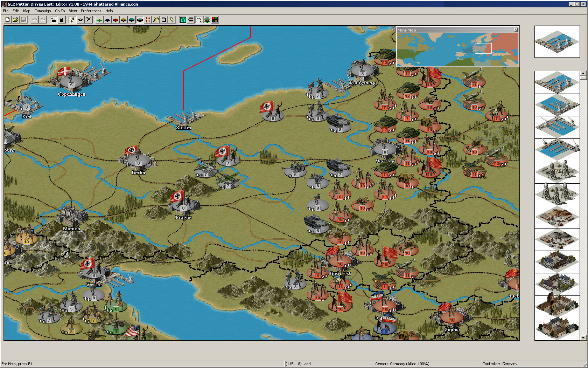Image resolution: width=588 pixels, height=368 pixels.
Task: Click the Open file toolbar button
Action: (15, 20)
